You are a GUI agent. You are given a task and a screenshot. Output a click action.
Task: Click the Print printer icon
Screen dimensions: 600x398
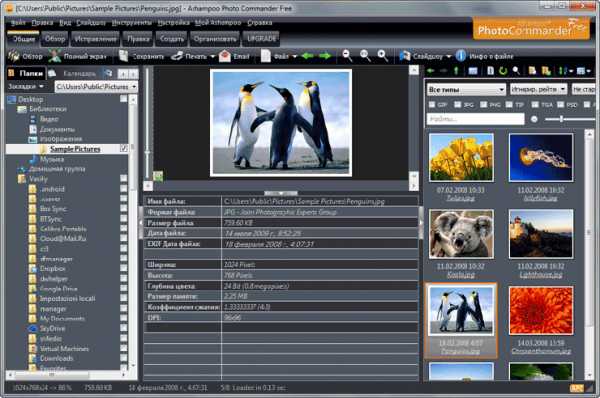(x=177, y=56)
